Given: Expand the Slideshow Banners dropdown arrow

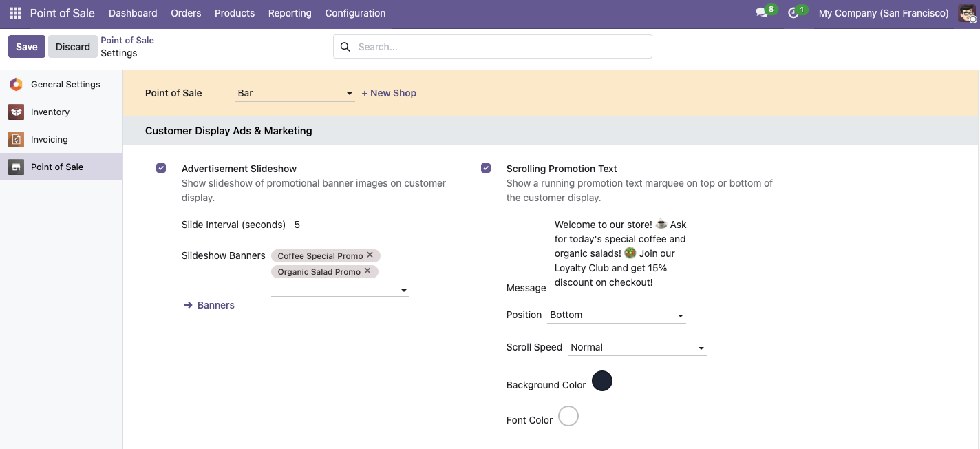Looking at the screenshot, I should coord(404,291).
